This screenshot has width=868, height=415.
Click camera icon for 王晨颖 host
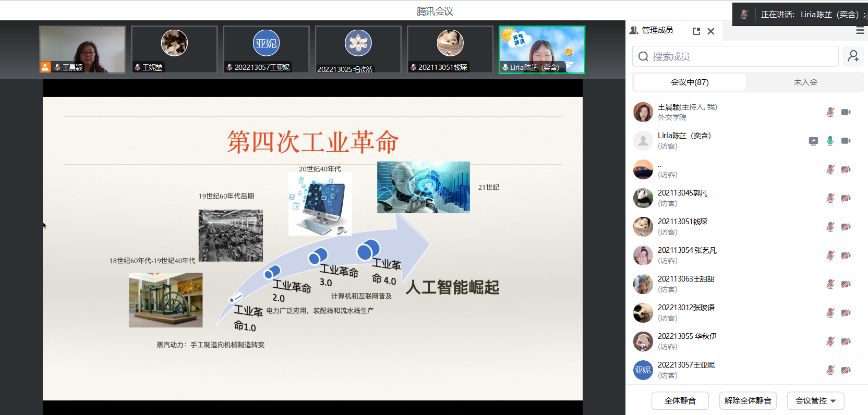coord(846,112)
